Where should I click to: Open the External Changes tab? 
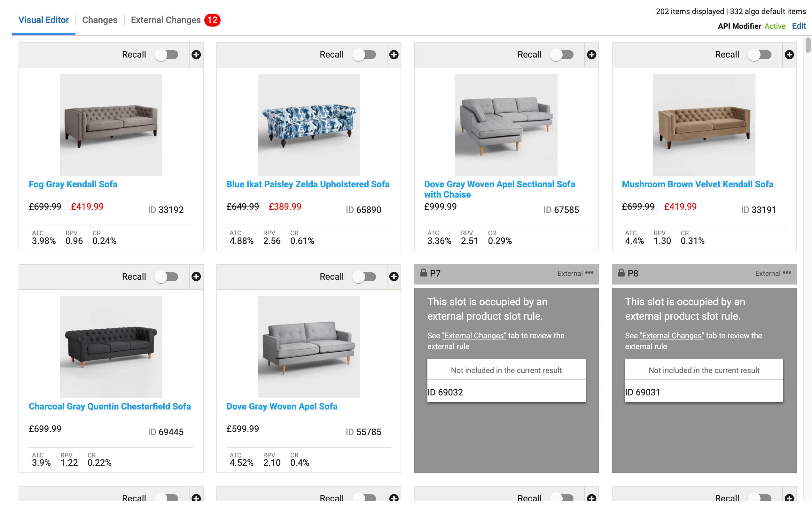[x=166, y=20]
